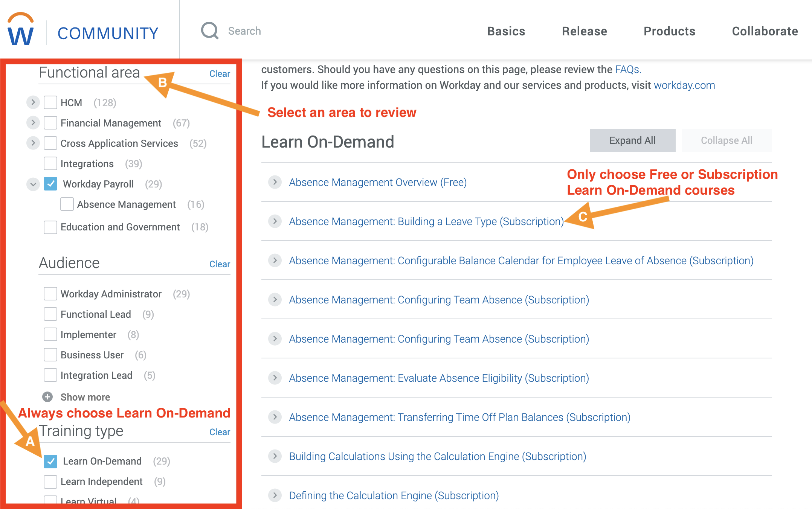Screen dimensions: 812x509
Task: Check the Business User checkbox
Action: coord(50,355)
